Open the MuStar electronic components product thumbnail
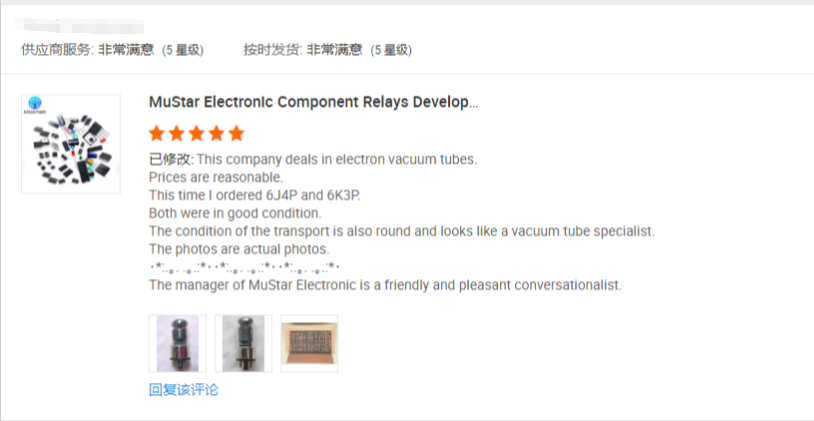The height and width of the screenshot is (421, 814). click(x=71, y=144)
